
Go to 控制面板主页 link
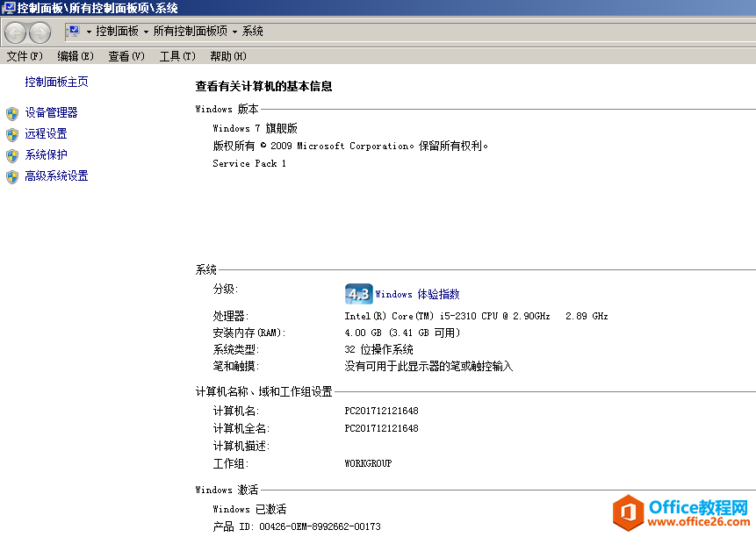click(56, 82)
